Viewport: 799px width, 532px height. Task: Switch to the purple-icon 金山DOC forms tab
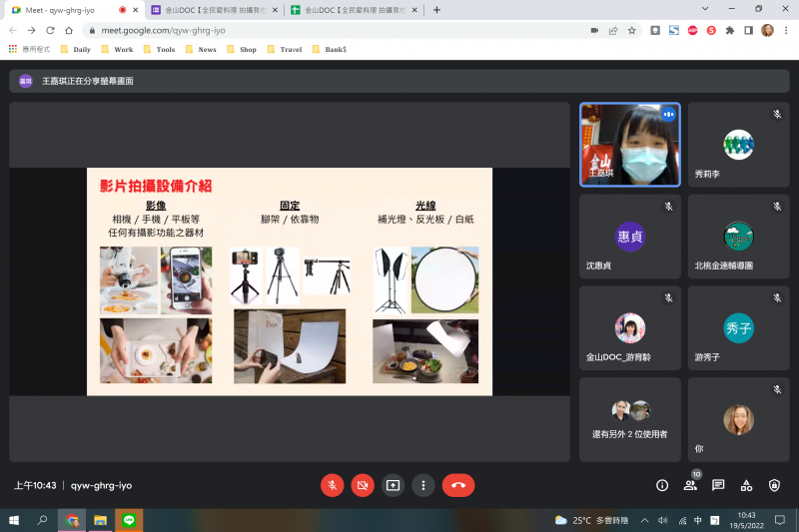point(214,10)
